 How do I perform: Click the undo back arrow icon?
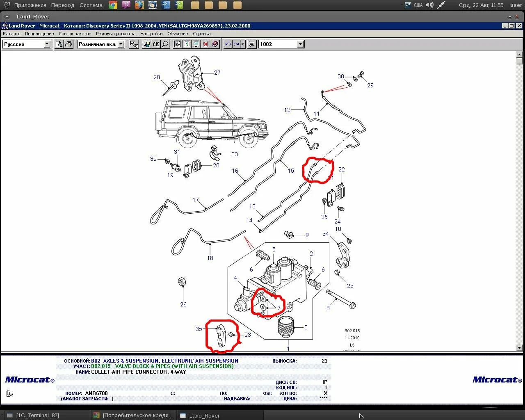pos(228,44)
